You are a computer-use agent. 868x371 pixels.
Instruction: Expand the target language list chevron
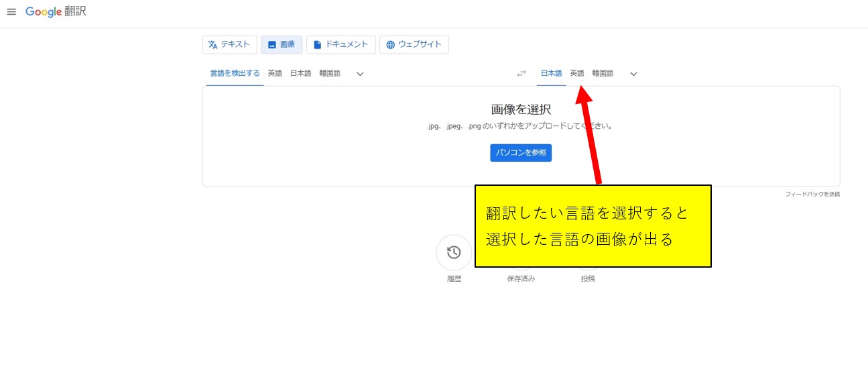click(x=633, y=74)
